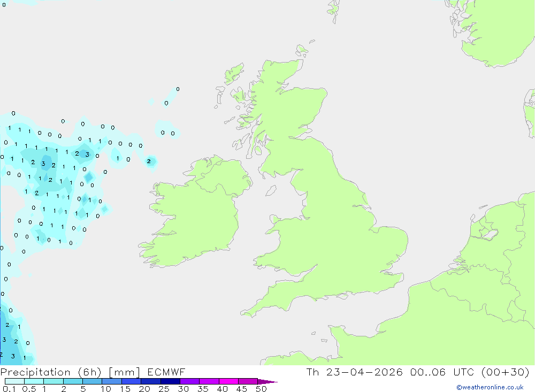The height and width of the screenshot is (392, 535).
Task: Click on the Isle of Man
Action: pos(271,190)
